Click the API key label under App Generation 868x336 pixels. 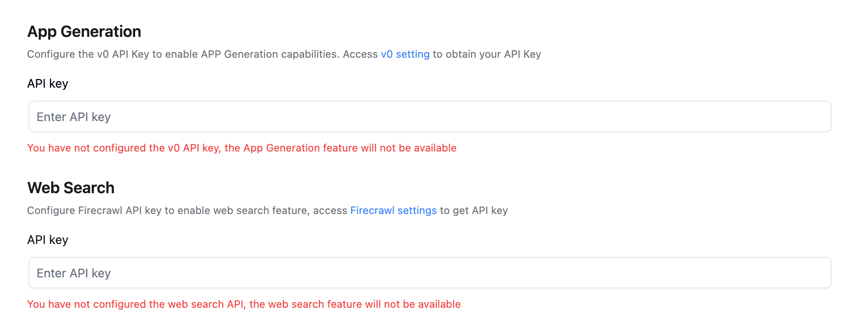[x=48, y=84]
